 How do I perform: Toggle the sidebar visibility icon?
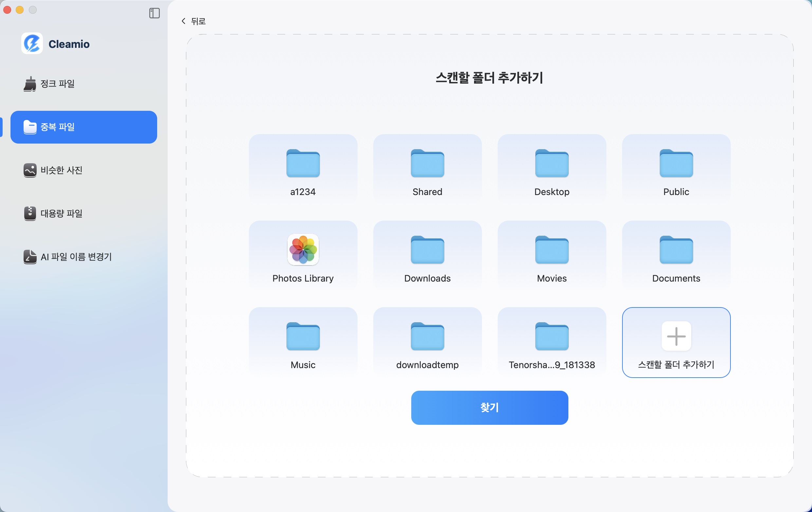(x=155, y=13)
